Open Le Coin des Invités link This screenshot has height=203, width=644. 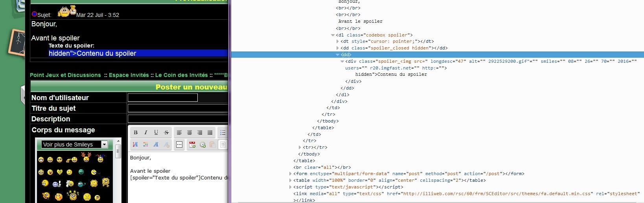point(182,75)
